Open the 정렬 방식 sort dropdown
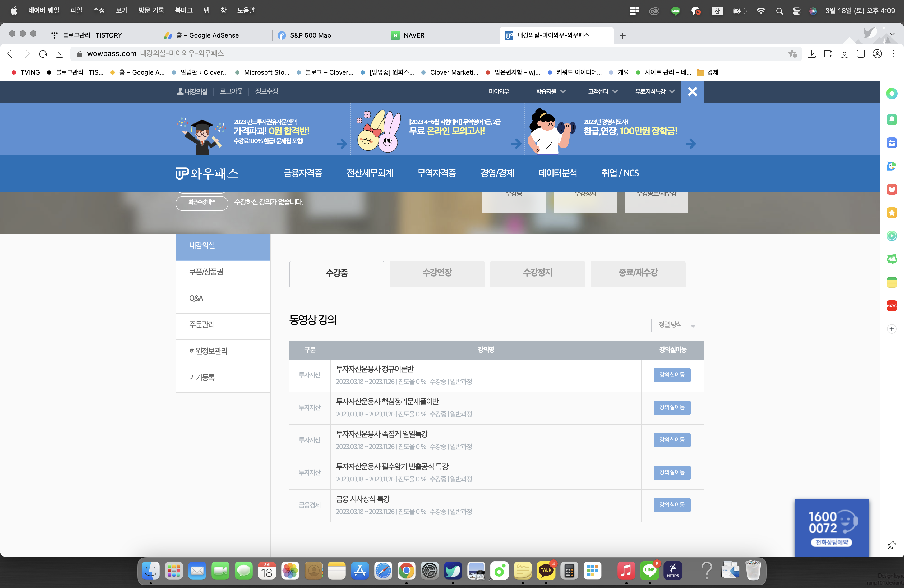 click(x=677, y=325)
